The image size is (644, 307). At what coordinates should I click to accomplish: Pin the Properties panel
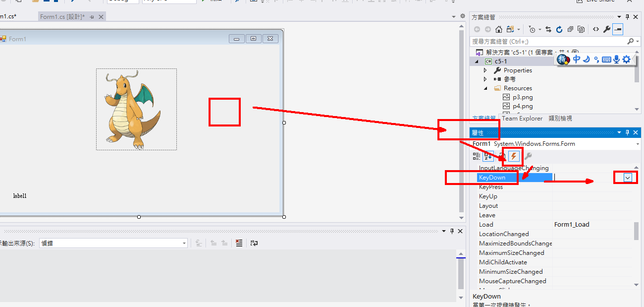tap(627, 132)
